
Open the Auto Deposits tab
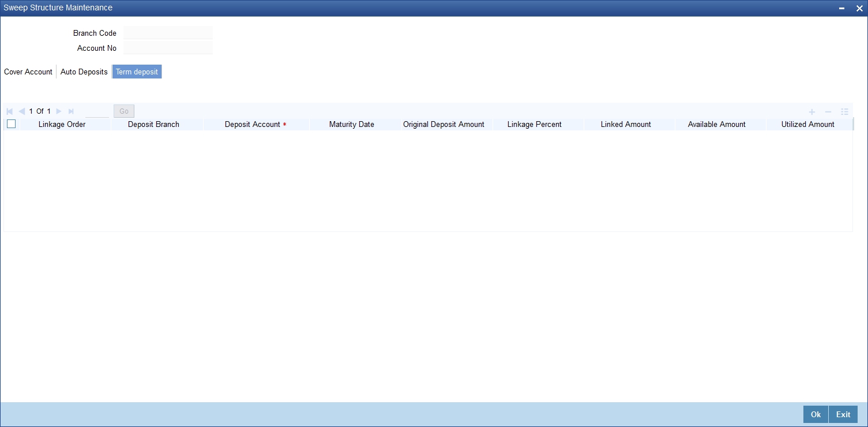pyautogui.click(x=84, y=72)
